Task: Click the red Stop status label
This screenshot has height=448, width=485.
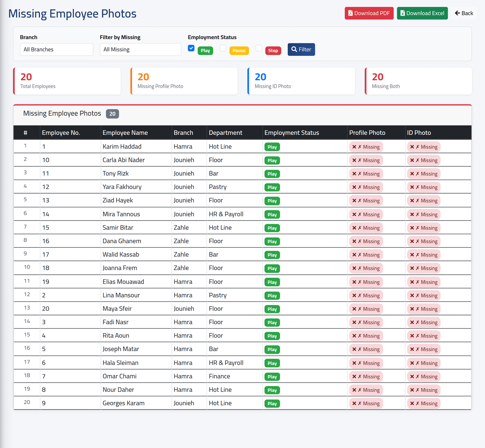Action: (273, 51)
